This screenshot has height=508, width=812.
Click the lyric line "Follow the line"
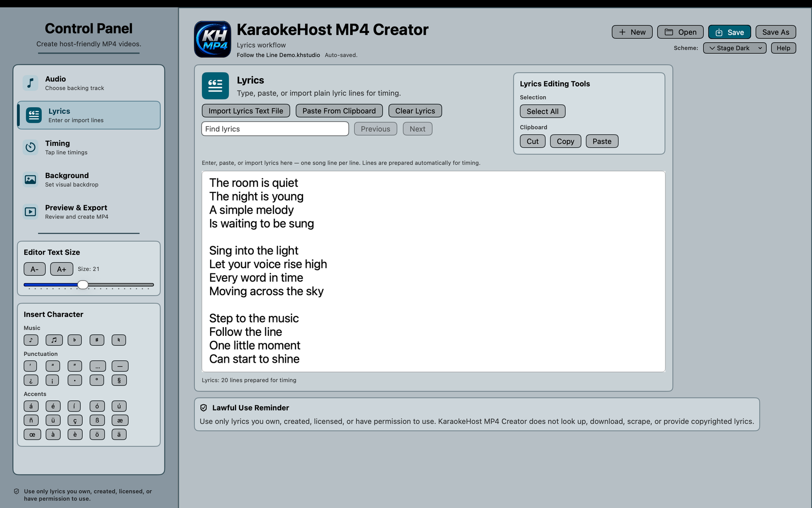point(246,332)
